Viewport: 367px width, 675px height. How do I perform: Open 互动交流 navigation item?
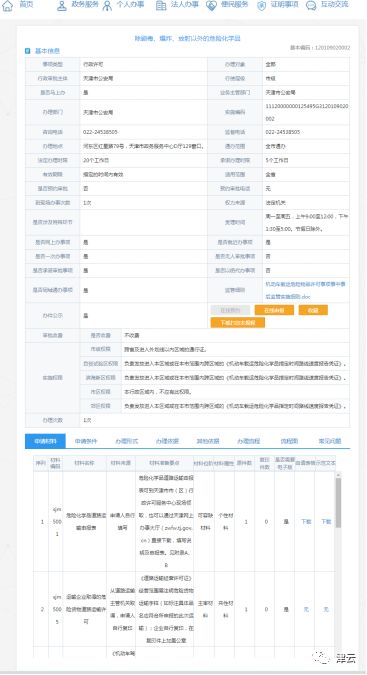coord(334,5)
